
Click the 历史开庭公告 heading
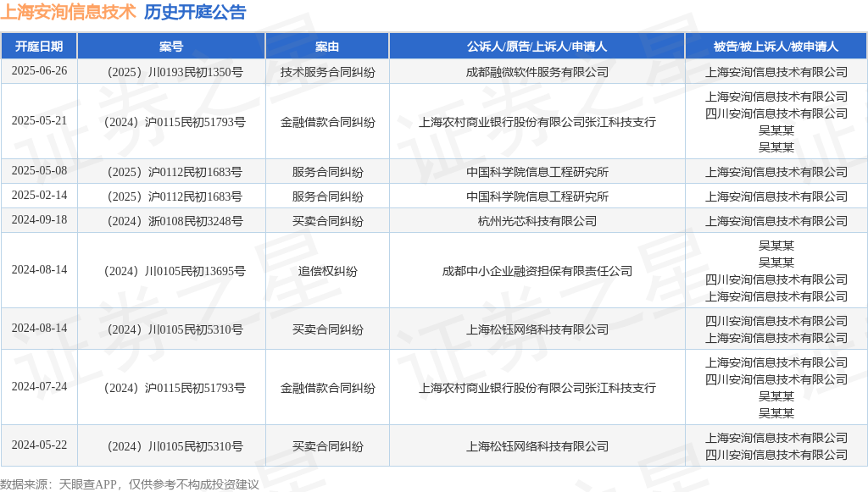195,12
